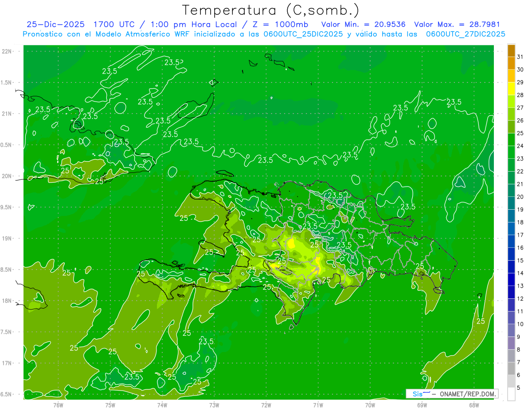532x411 pixels.
Task: Select the legend number 12
Action: click(520, 299)
